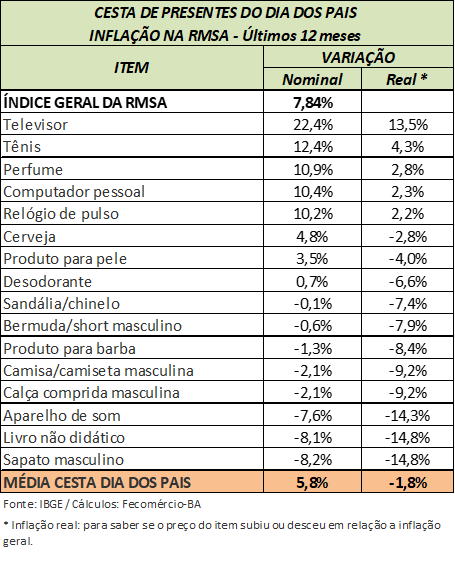Click the MÉDIA CESTA DIA DOS PAIS cell
Viewport: 455px width, 570px height.
[132, 482]
